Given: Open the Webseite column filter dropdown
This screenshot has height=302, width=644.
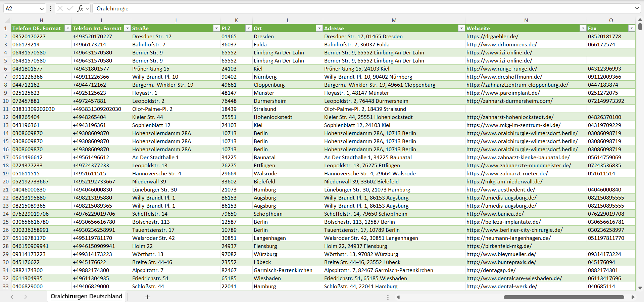Looking at the screenshot, I should pyautogui.click(x=583, y=28).
